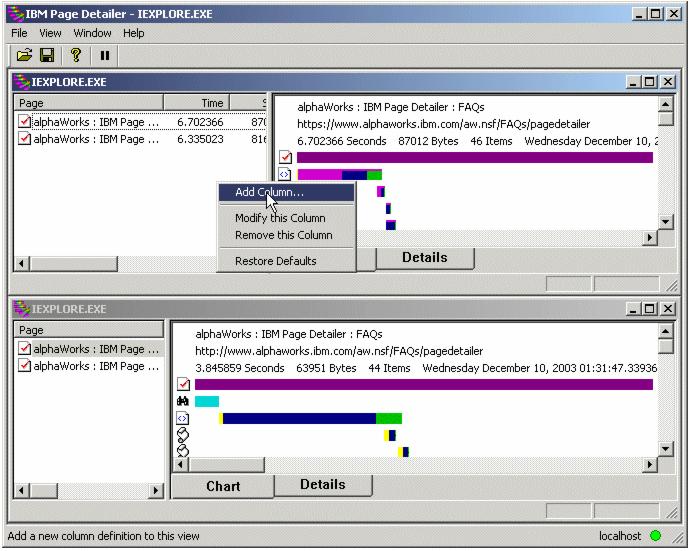Viewport: 690px width, 551px height.
Task: Switch to Chart tab in lower window
Action: [x=223, y=486]
